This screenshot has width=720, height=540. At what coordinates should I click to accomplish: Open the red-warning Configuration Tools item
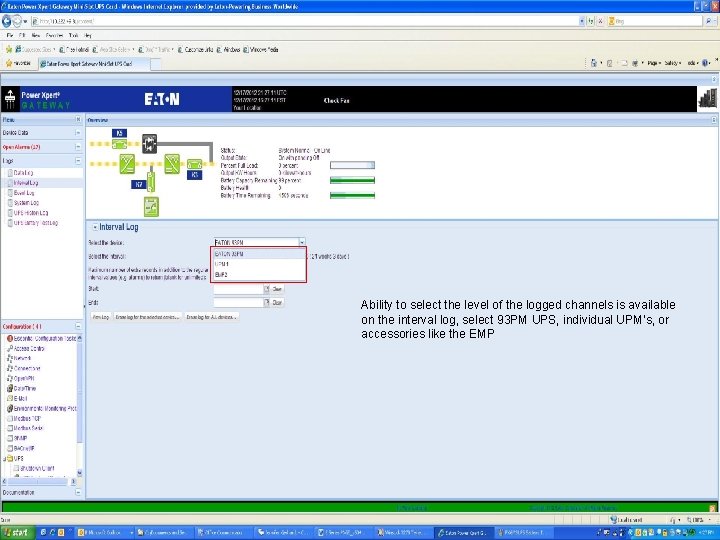(41, 338)
